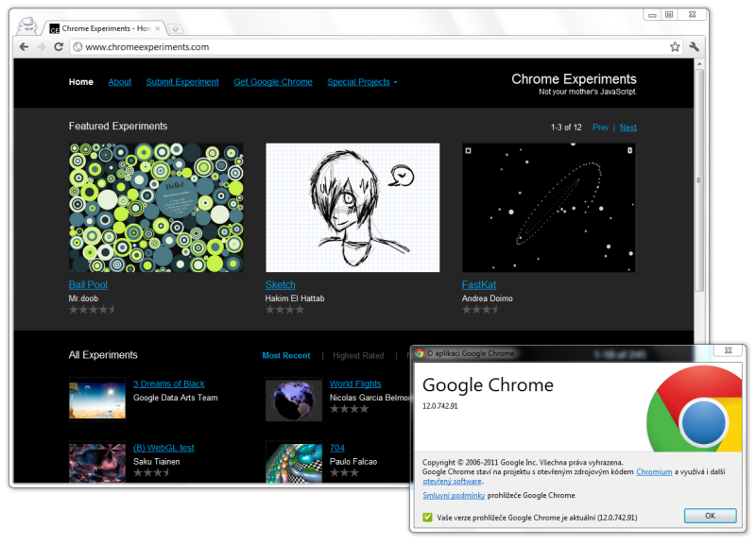Click the All Experiments heading
756x545 pixels.
tap(103, 355)
